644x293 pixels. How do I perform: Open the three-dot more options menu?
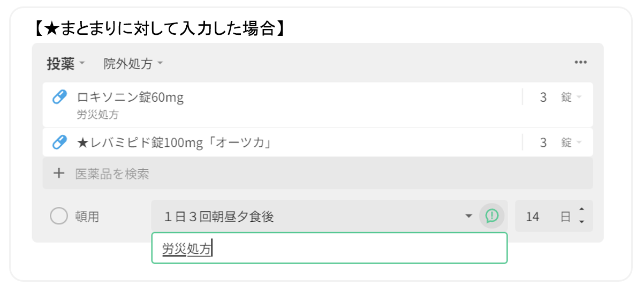tap(580, 63)
